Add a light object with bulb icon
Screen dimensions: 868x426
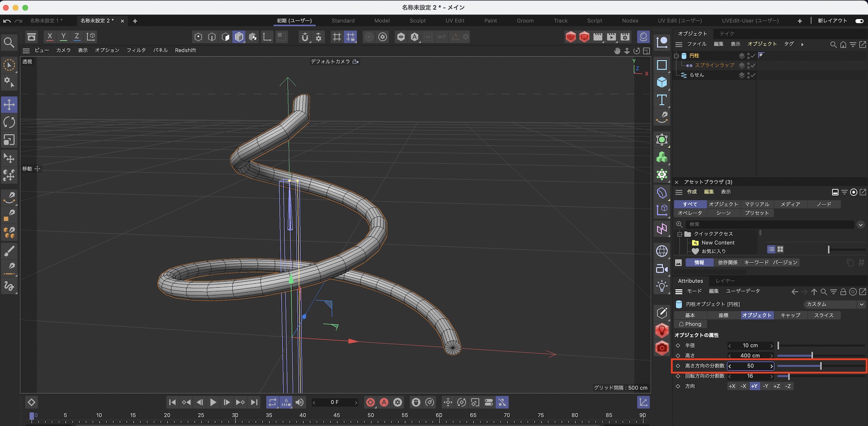[661, 286]
